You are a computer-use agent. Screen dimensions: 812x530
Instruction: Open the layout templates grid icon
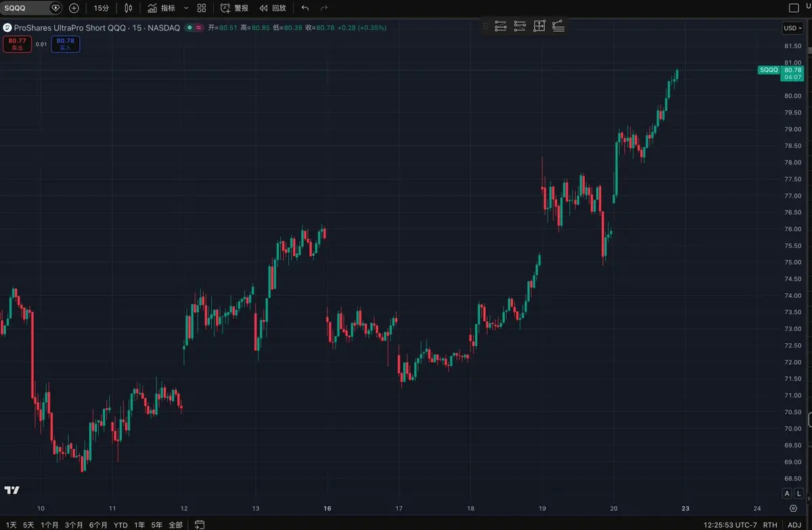pyautogui.click(x=202, y=8)
